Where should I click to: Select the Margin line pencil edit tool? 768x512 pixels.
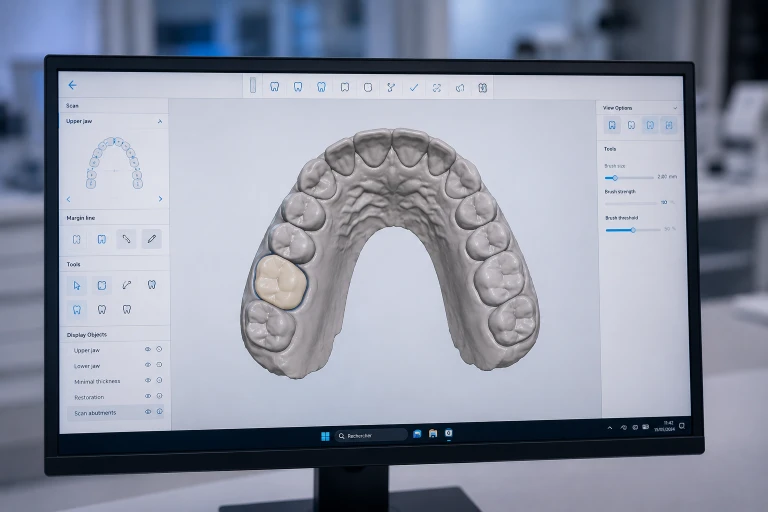(152, 239)
